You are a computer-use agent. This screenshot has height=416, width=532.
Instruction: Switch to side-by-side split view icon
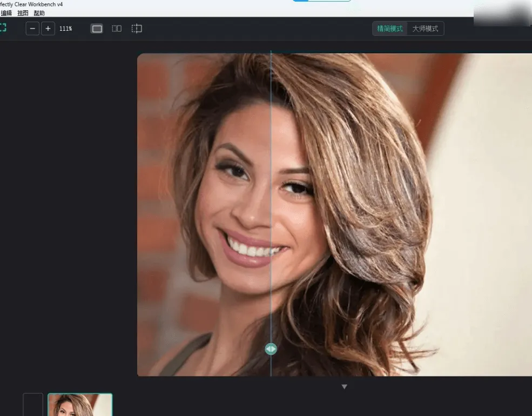coord(116,29)
